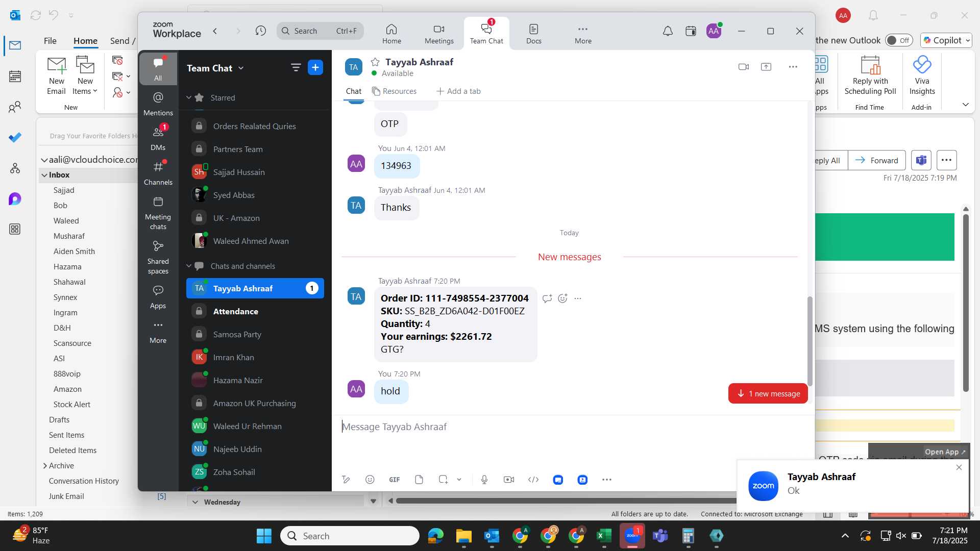Click the Zoom chat vertical scrollbar
Viewport: 980px width, 551px height.
810,341
